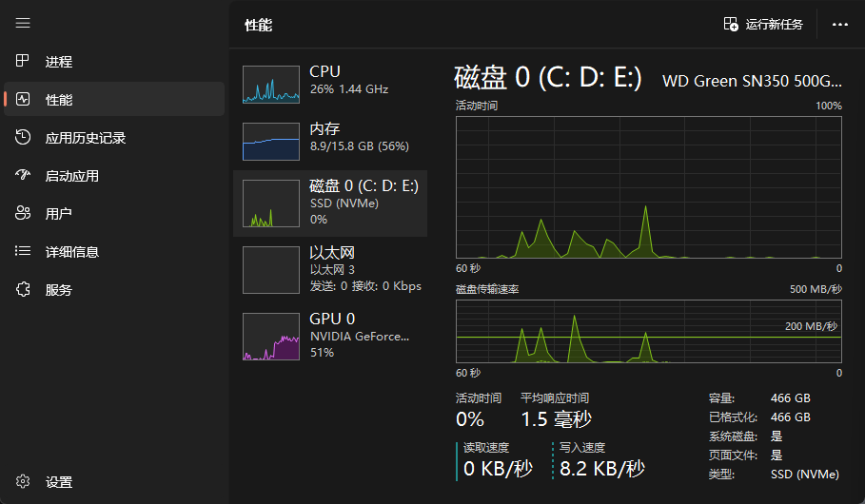This screenshot has height=504, width=865.
Task: Click the 写入速度 write speed value
Action: click(x=601, y=468)
